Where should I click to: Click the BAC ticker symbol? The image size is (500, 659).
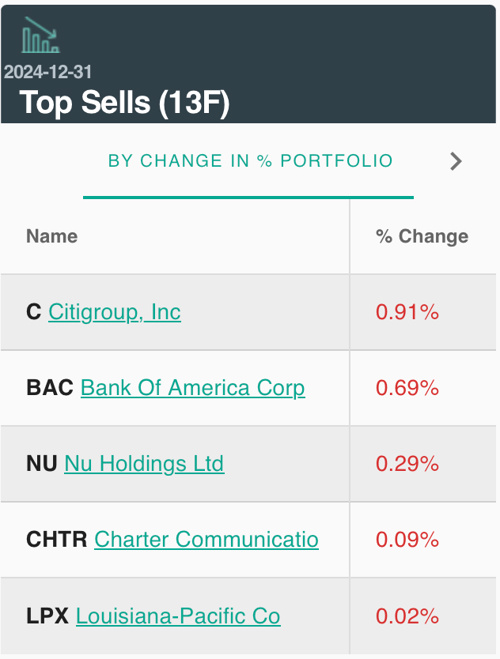point(50,387)
